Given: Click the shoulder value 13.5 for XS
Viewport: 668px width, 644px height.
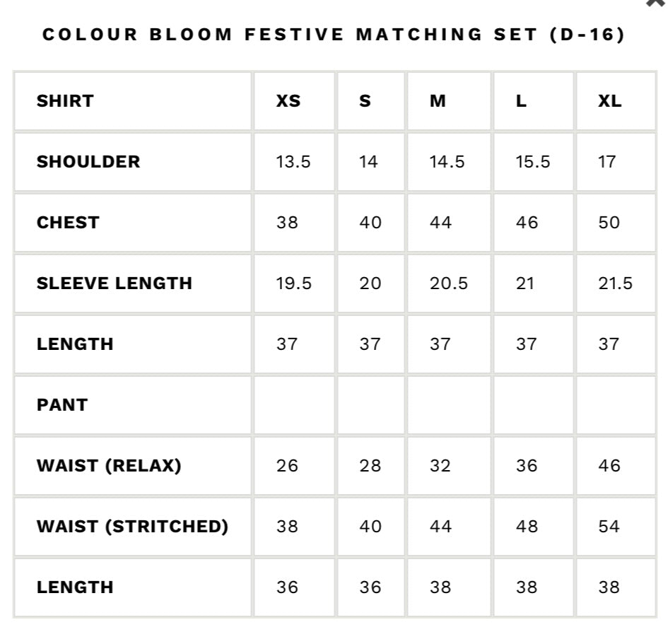Looking at the screenshot, I should 293,162.
